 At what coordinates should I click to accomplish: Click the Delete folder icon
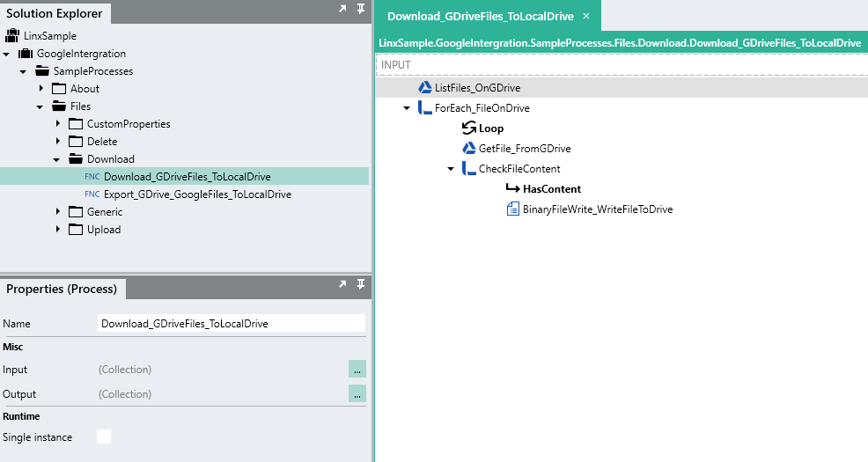pos(76,142)
